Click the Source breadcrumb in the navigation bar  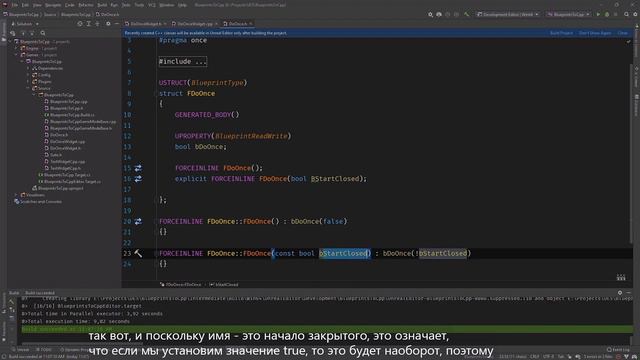pyautogui.click(x=50, y=14)
